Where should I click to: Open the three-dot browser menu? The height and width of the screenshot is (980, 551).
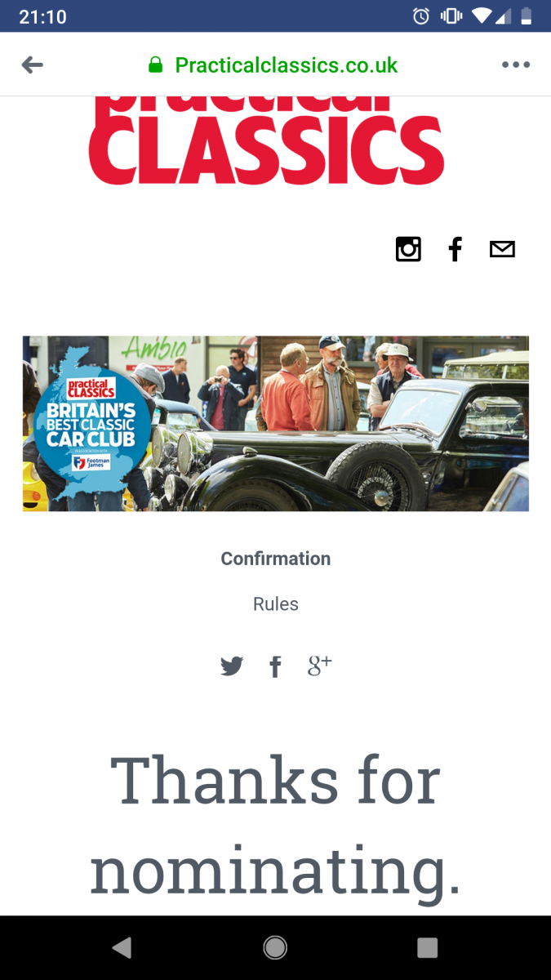coord(516,65)
